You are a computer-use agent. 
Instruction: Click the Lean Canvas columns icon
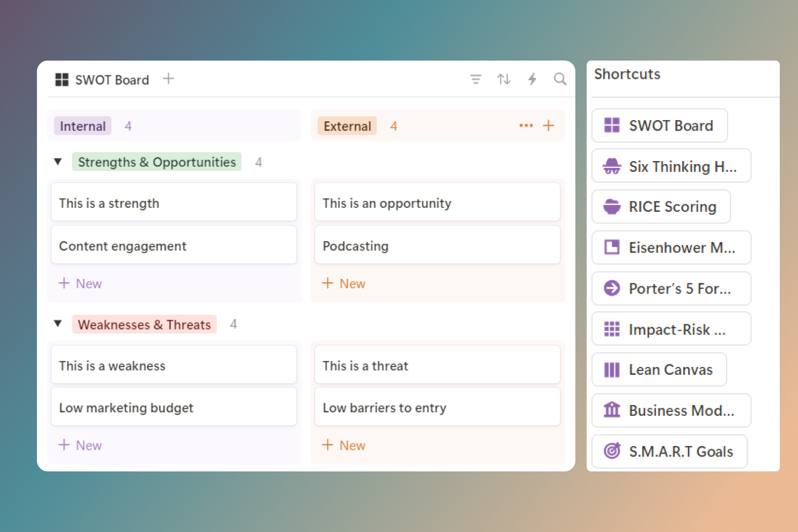[x=612, y=369]
